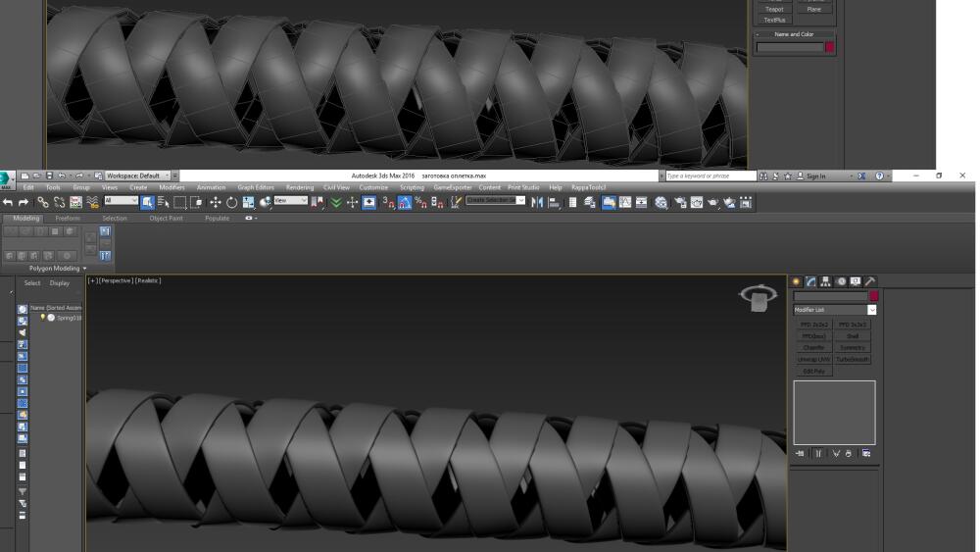Activate the Select and Move tool
The width and height of the screenshot is (980, 552).
pyautogui.click(x=215, y=202)
